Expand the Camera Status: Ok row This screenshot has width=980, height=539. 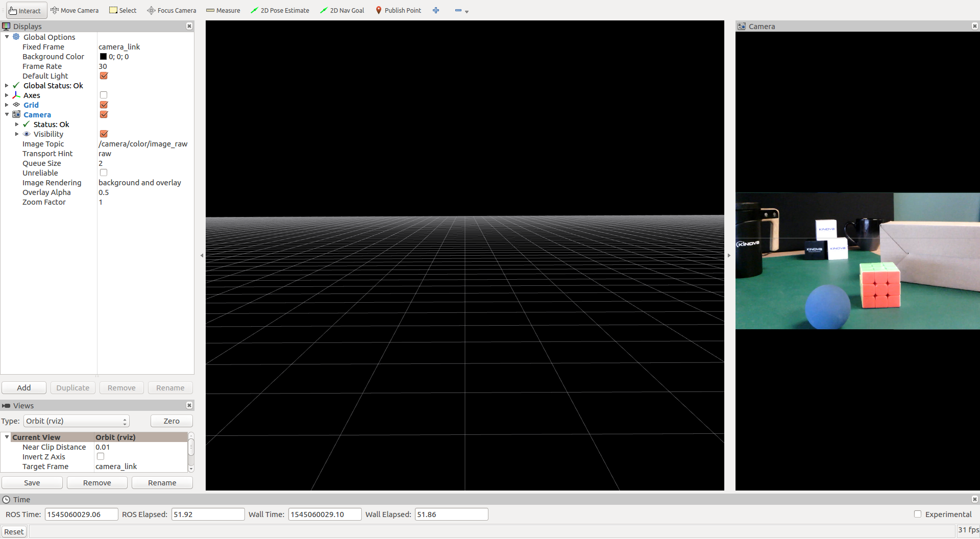pyautogui.click(x=17, y=124)
